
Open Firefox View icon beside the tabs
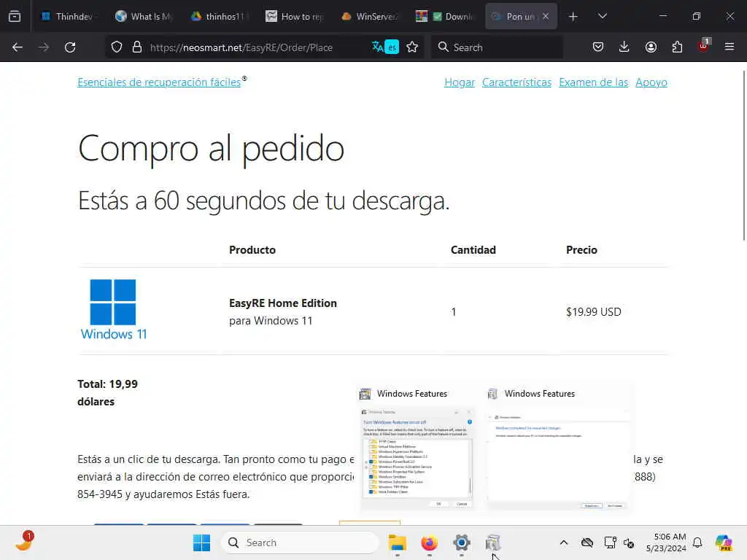tap(15, 16)
